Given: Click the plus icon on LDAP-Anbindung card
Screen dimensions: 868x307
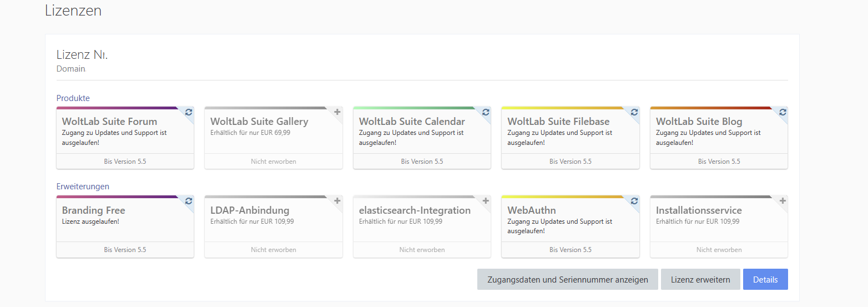Looking at the screenshot, I should [x=337, y=201].
